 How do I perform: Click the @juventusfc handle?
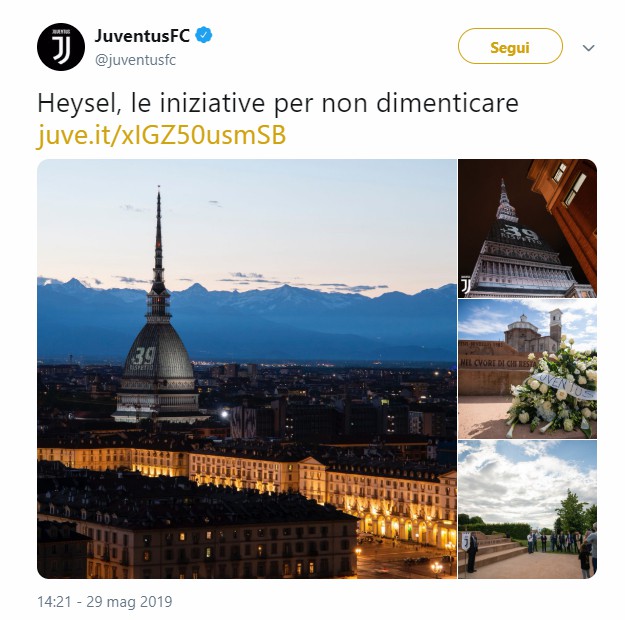[135, 61]
